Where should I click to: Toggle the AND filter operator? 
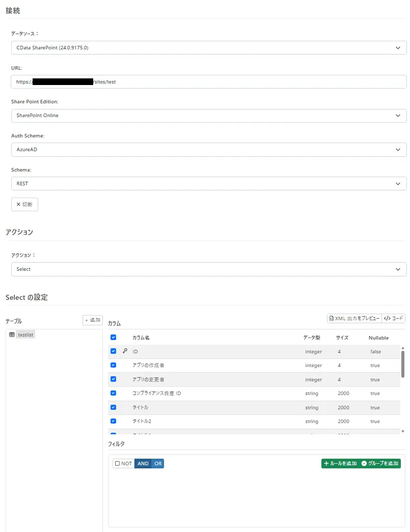(x=143, y=463)
